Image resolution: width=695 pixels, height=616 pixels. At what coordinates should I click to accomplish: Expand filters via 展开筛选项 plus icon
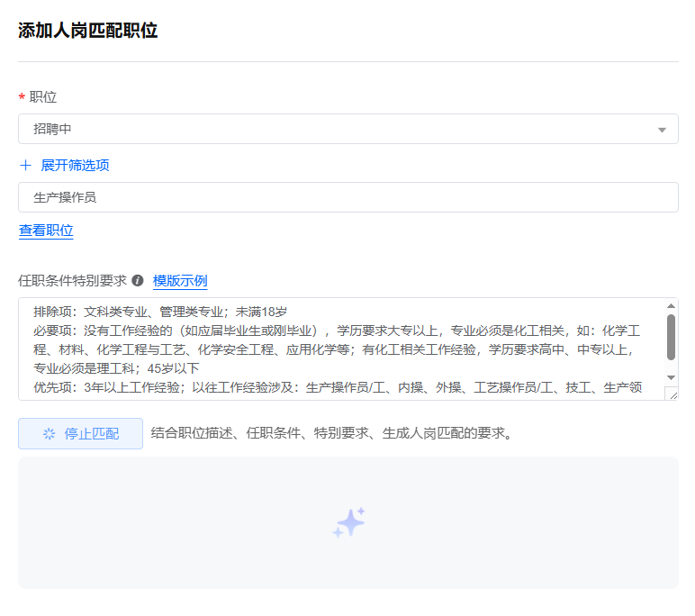[26, 166]
